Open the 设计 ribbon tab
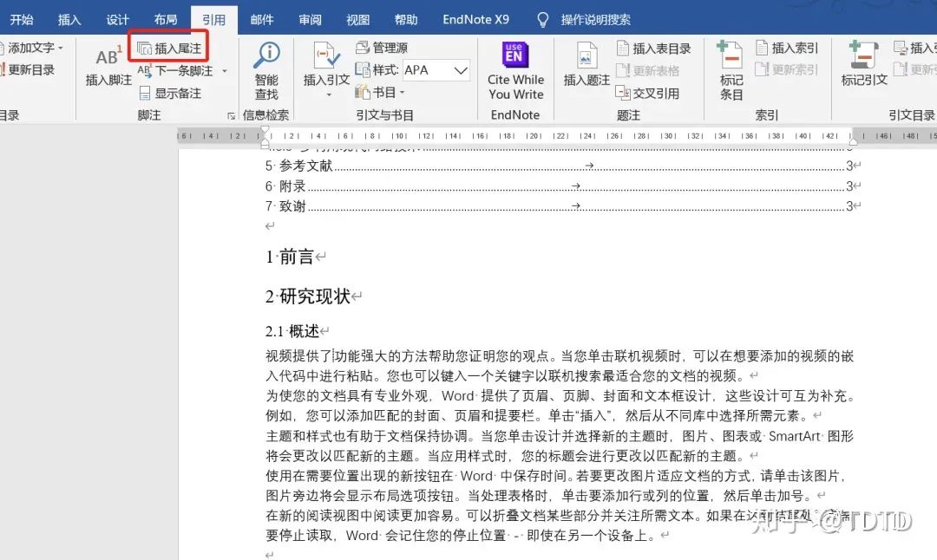Viewport: 937px width, 560px height. point(118,20)
